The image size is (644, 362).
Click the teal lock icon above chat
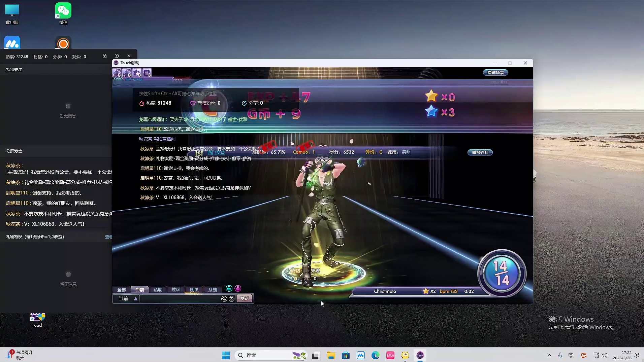(229, 288)
